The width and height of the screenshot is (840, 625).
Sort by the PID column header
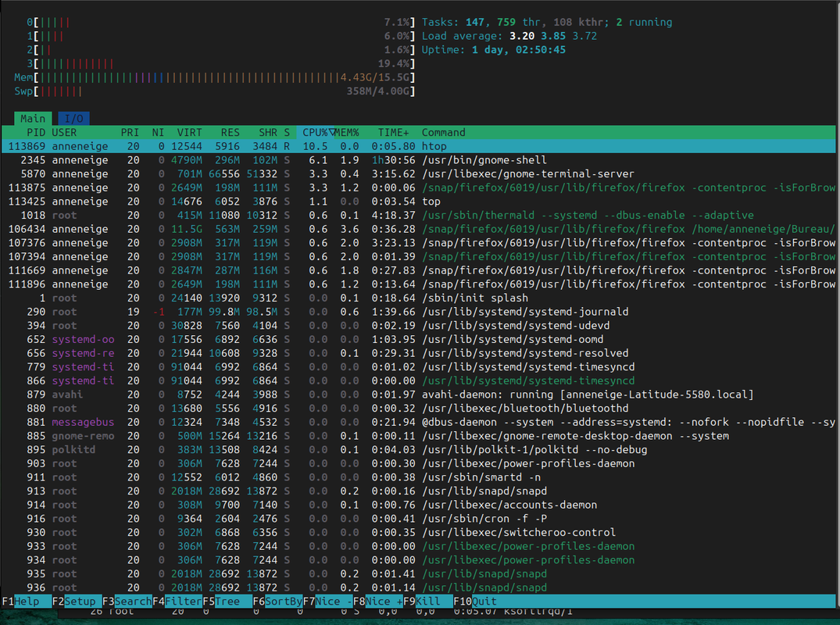tap(36, 132)
